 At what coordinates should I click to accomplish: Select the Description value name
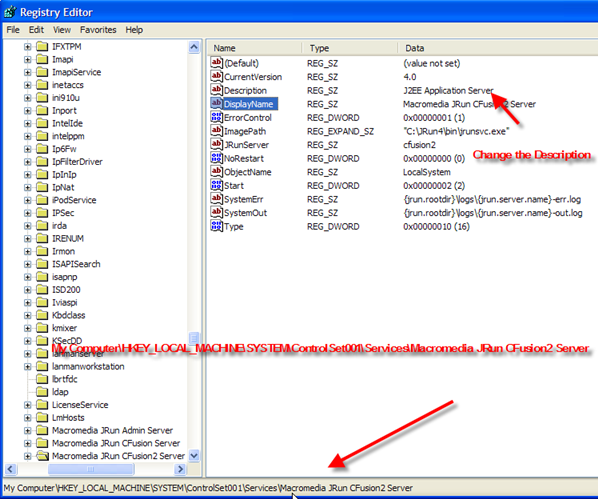pyautogui.click(x=245, y=90)
